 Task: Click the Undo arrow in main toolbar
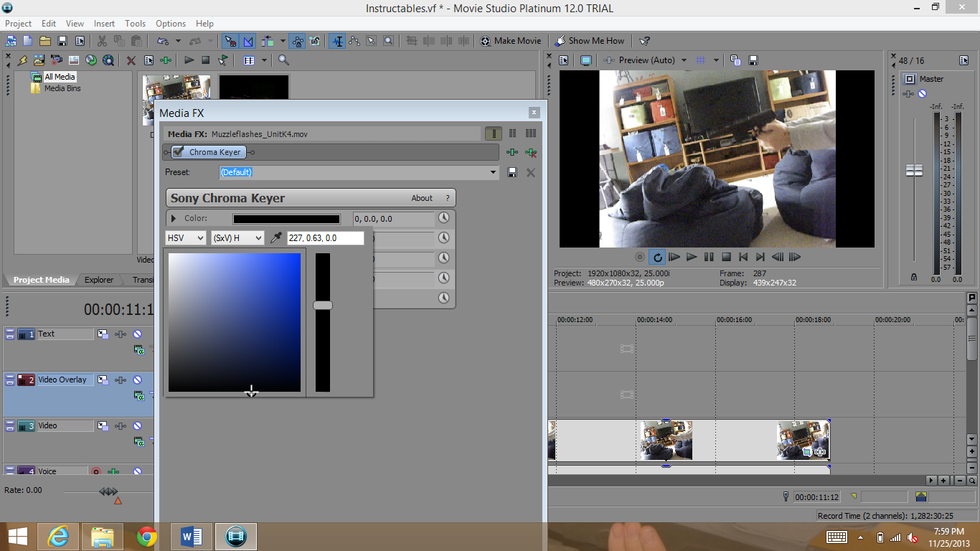click(163, 41)
